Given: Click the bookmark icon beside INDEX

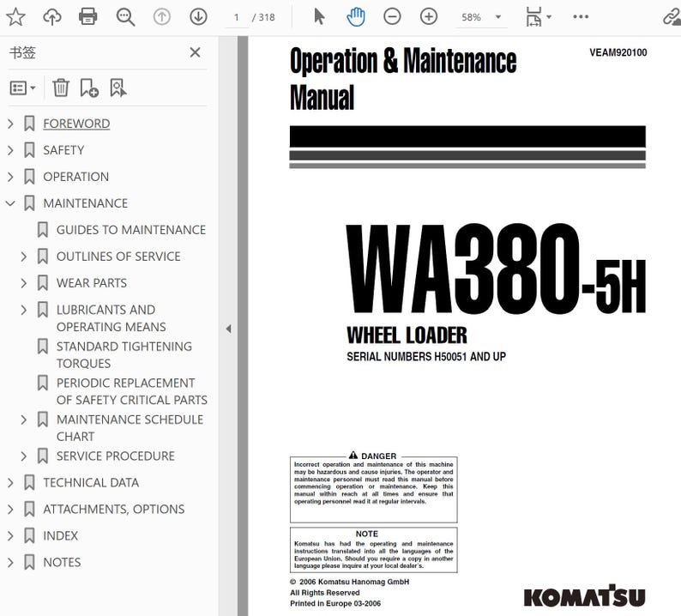Looking at the screenshot, I should pyautogui.click(x=29, y=535).
